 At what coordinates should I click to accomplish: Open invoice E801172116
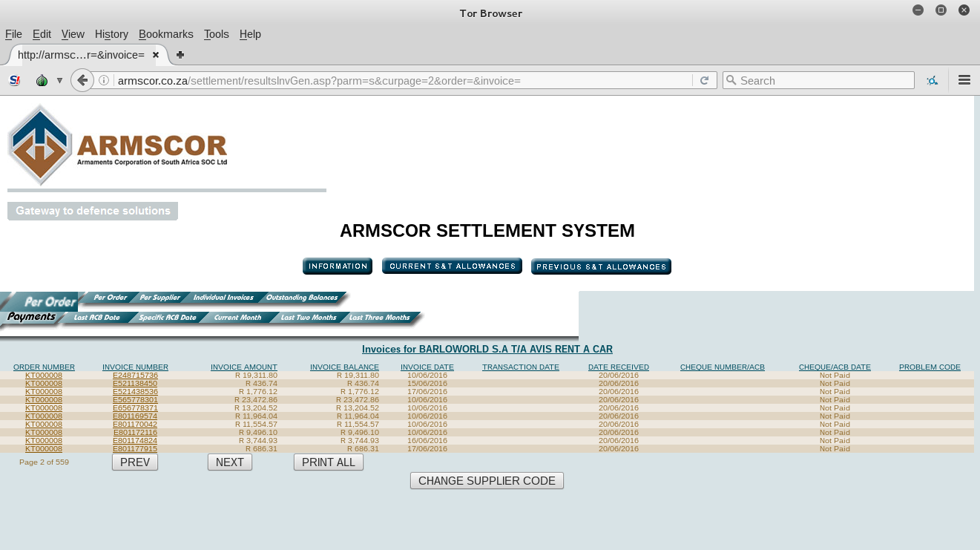(135, 433)
